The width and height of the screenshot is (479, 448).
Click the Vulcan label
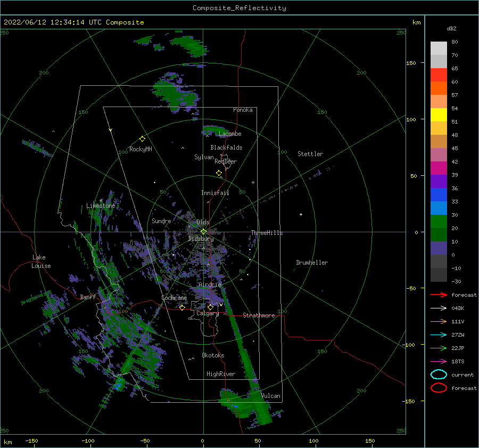(x=271, y=396)
